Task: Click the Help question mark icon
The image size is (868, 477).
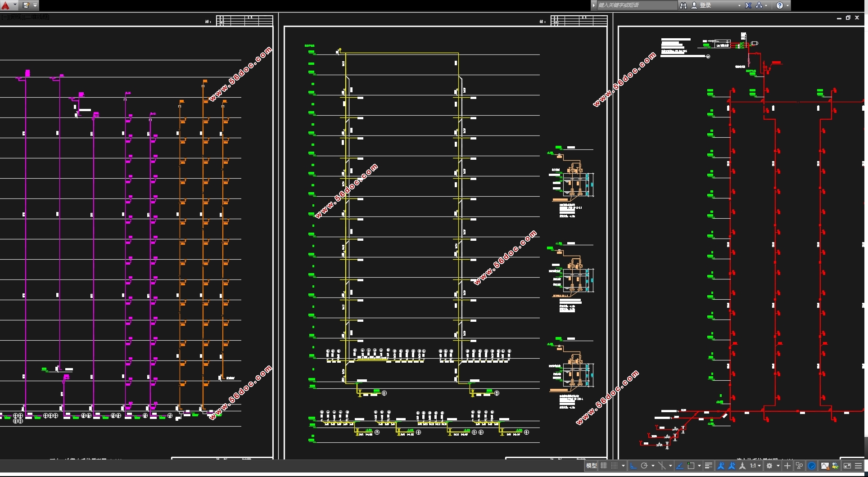Action: (x=780, y=5)
